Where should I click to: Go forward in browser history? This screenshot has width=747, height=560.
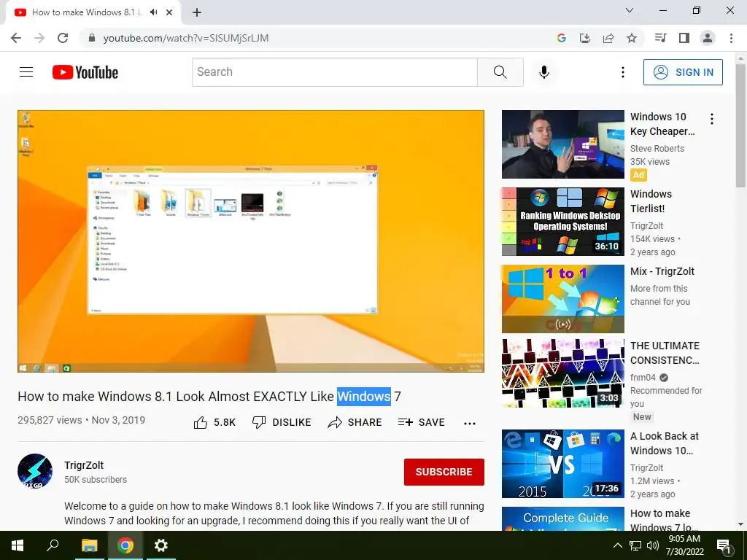39,38
